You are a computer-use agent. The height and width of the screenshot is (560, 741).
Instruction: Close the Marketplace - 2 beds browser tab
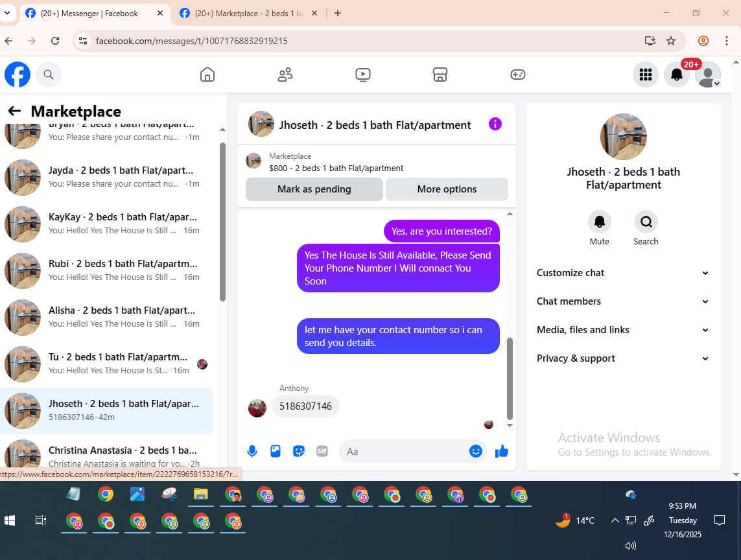[x=314, y=13]
